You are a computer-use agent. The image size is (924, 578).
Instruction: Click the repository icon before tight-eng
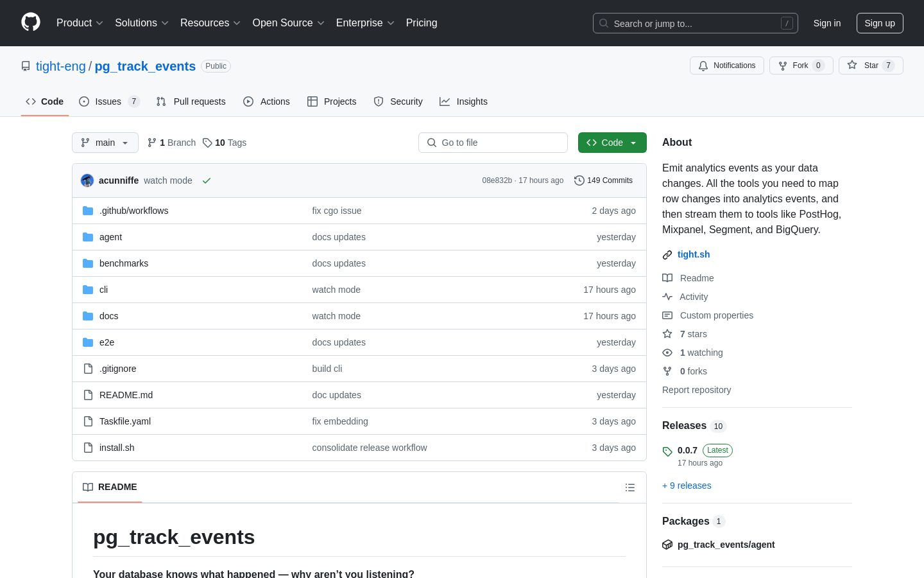point(26,66)
